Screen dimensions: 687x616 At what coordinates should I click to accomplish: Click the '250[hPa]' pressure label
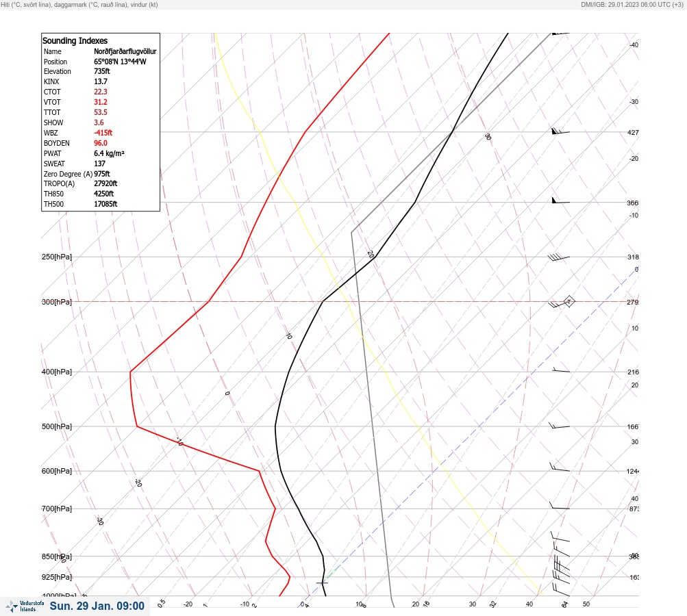click(57, 257)
